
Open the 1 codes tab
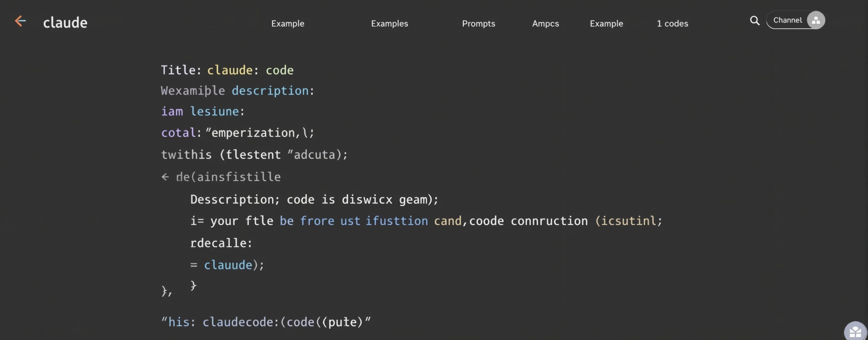click(x=672, y=24)
